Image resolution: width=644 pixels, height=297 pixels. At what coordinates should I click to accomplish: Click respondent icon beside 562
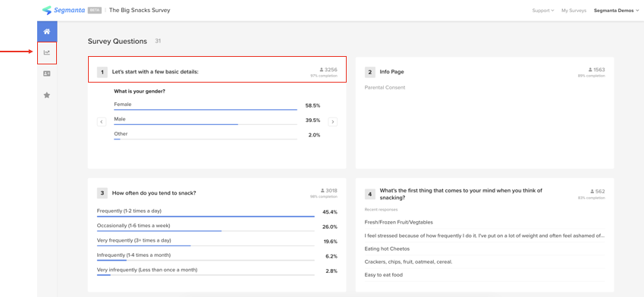pos(592,191)
